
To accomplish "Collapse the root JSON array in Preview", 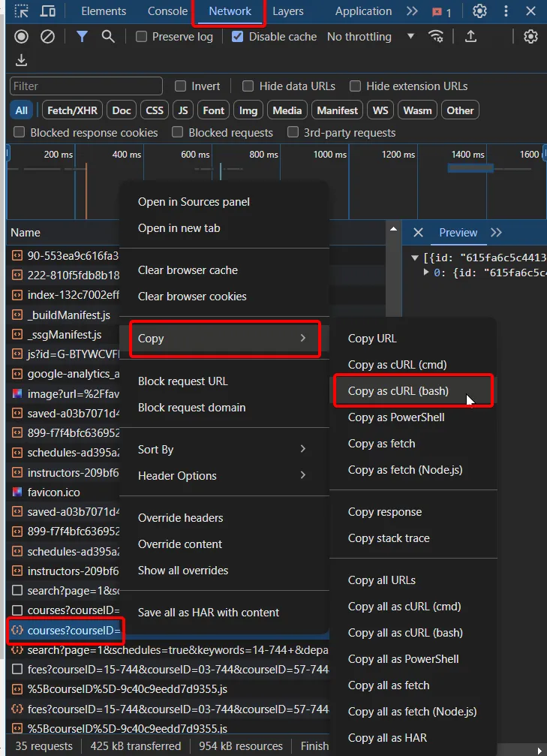I will (x=414, y=258).
